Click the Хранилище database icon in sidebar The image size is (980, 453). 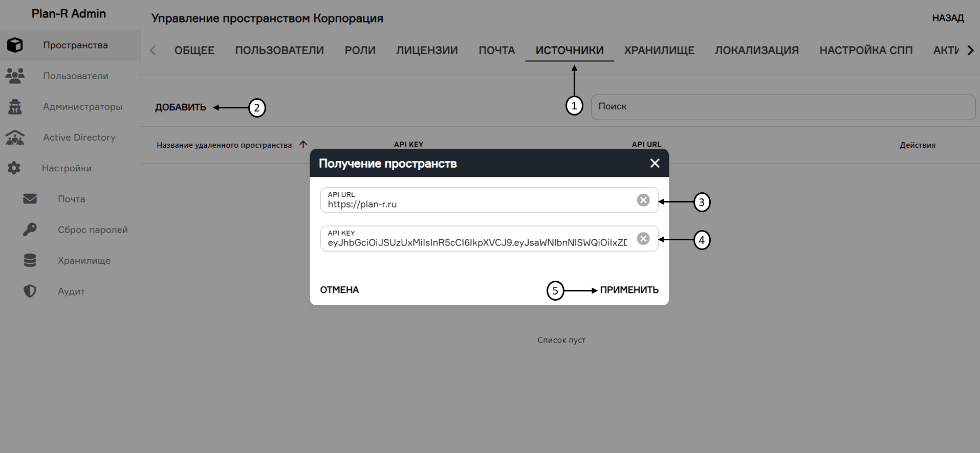(x=30, y=260)
